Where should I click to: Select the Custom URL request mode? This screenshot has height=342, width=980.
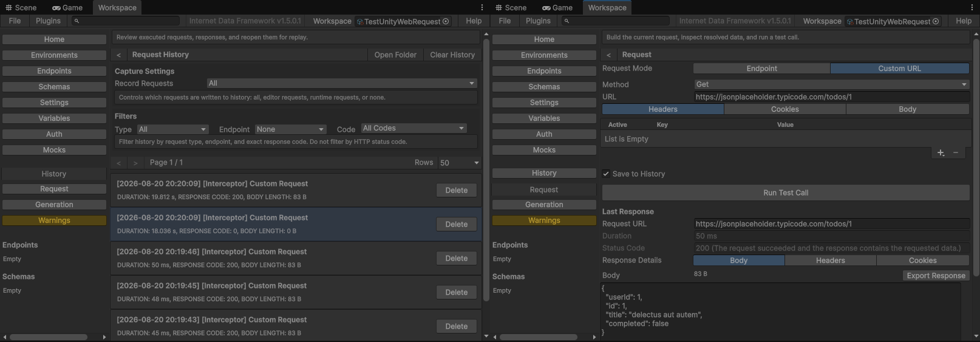tap(899, 69)
